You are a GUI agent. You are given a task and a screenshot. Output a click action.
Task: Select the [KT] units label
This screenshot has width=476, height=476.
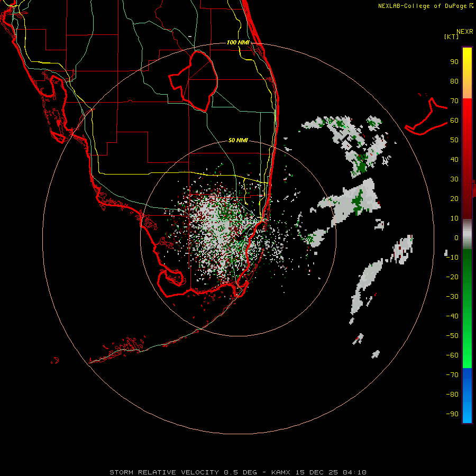[x=452, y=36]
